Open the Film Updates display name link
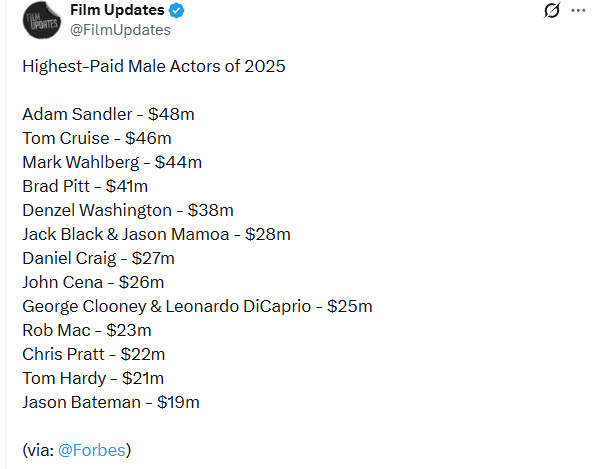Image resolution: width=604 pixels, height=469 pixels. 117,11
